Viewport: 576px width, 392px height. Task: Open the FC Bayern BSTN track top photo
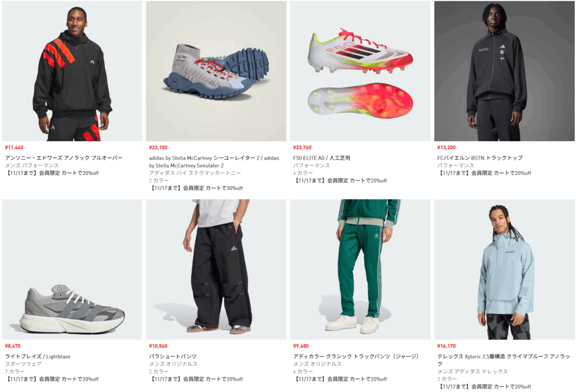505,71
